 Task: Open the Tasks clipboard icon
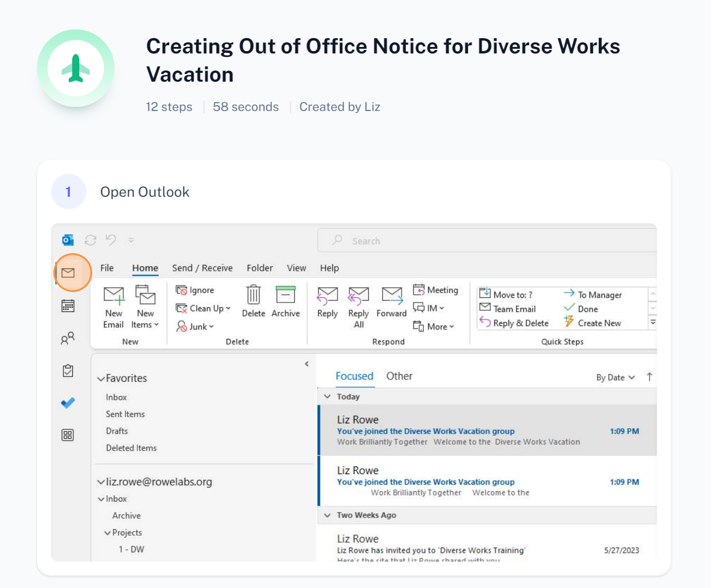(x=68, y=371)
